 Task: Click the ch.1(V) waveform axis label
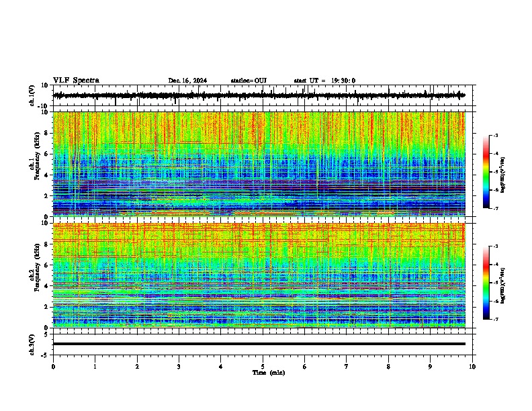[32, 95]
